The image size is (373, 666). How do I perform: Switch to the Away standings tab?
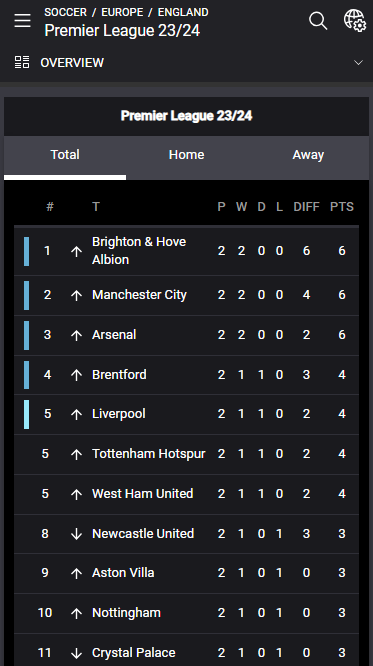308,155
